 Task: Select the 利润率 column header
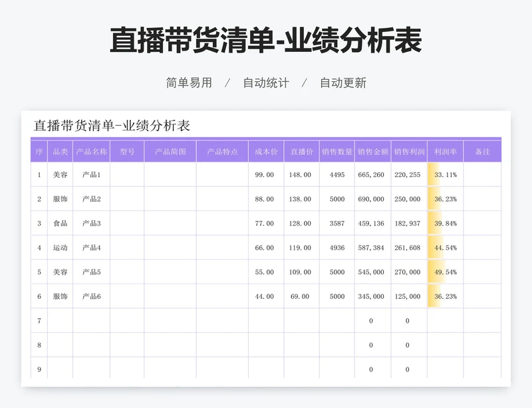click(446, 152)
